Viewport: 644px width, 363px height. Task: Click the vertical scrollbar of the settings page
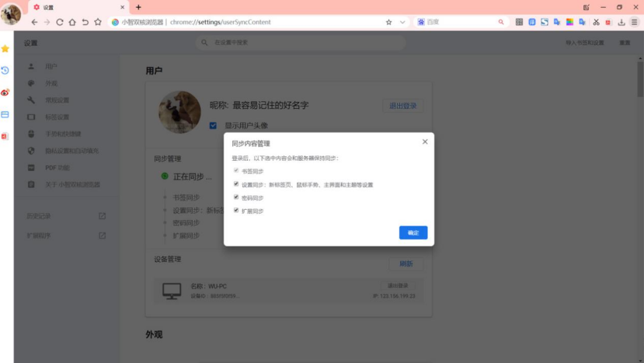640,78
